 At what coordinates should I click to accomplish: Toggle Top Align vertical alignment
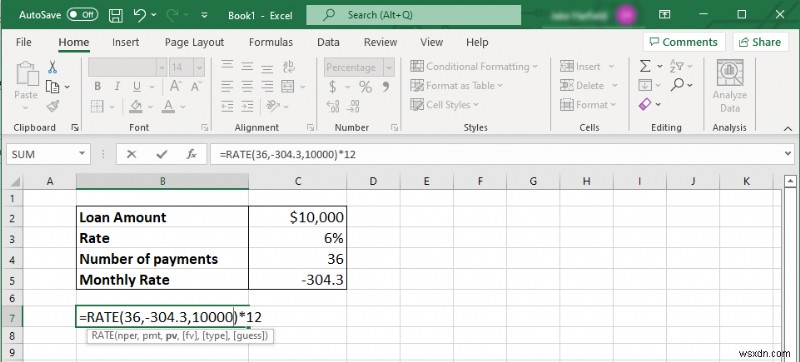[228, 66]
